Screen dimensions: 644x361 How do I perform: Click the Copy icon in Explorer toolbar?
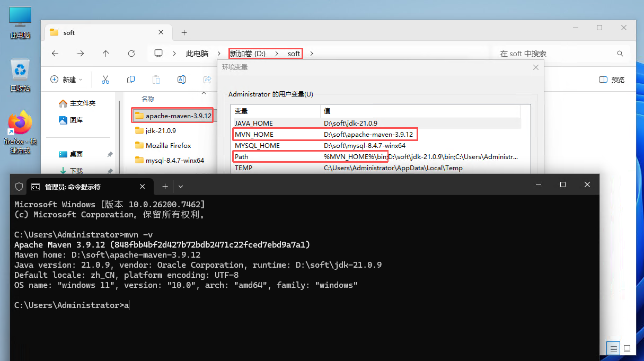131,80
